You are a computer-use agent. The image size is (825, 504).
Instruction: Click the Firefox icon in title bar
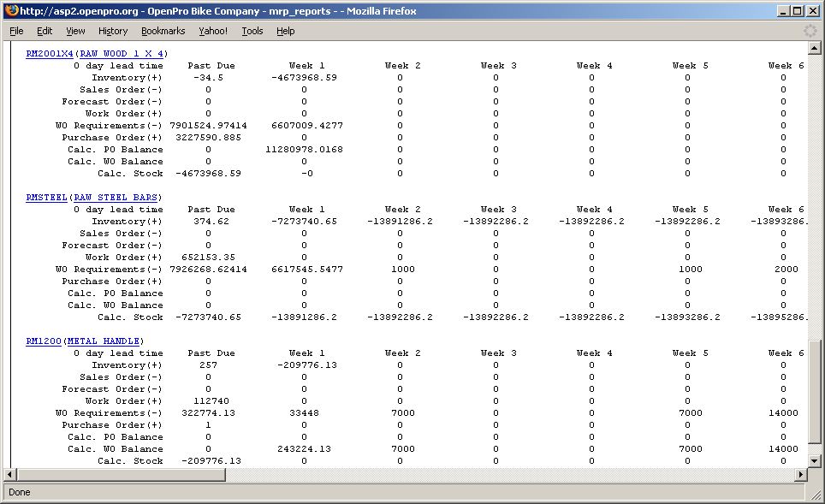click(x=11, y=11)
